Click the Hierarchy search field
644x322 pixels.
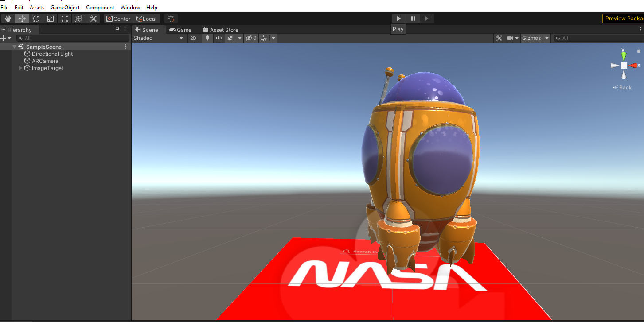pos(73,38)
